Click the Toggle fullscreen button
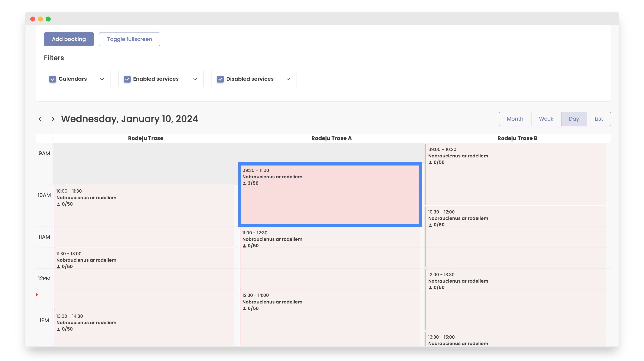The image size is (644, 361). click(x=129, y=39)
